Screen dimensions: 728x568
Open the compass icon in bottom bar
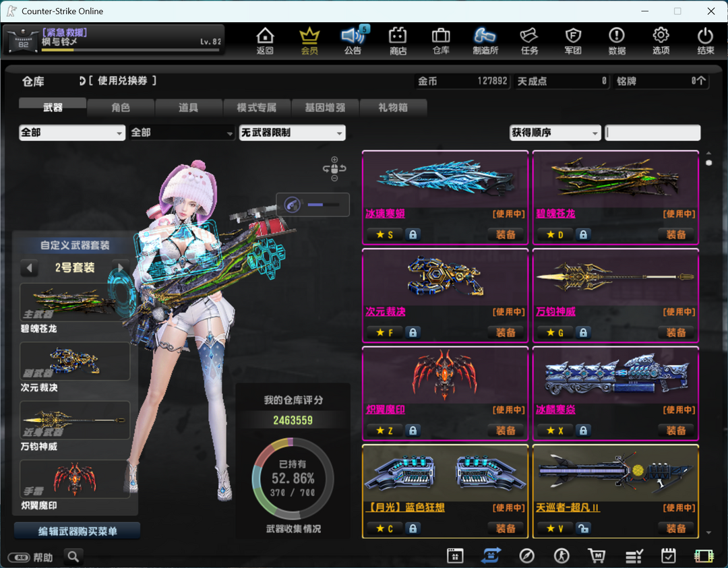coord(526,555)
